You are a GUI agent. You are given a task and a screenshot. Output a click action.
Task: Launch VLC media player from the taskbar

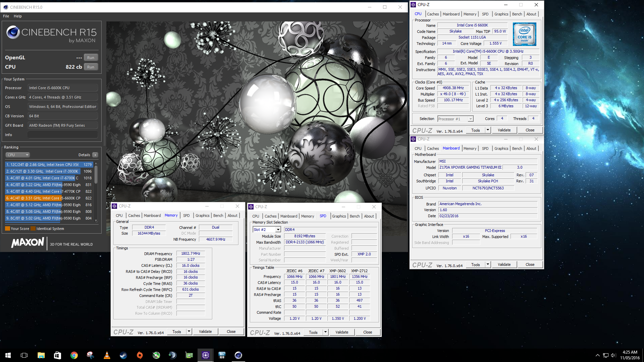[107, 355]
